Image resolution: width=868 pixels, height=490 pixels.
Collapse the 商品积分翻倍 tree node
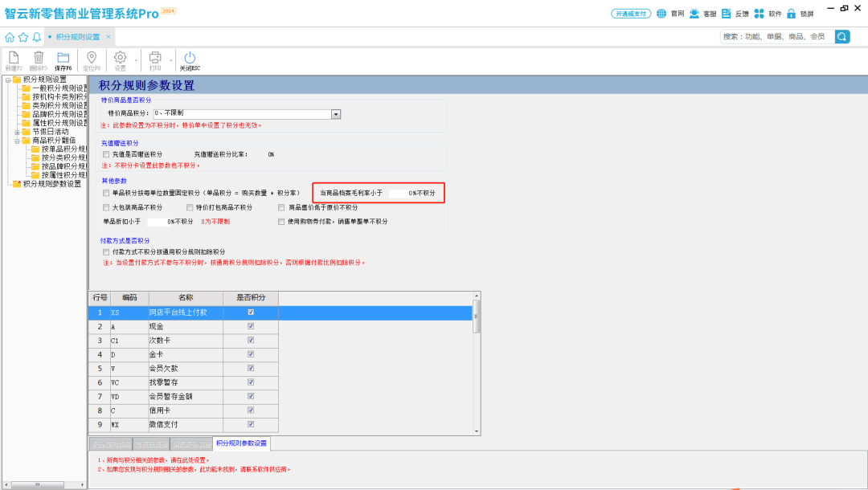[17, 141]
